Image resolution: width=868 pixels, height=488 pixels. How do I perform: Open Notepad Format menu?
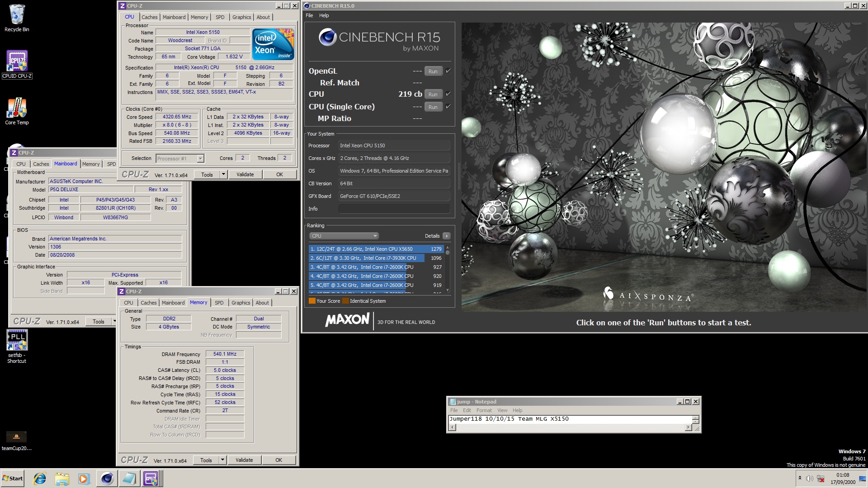[484, 410]
